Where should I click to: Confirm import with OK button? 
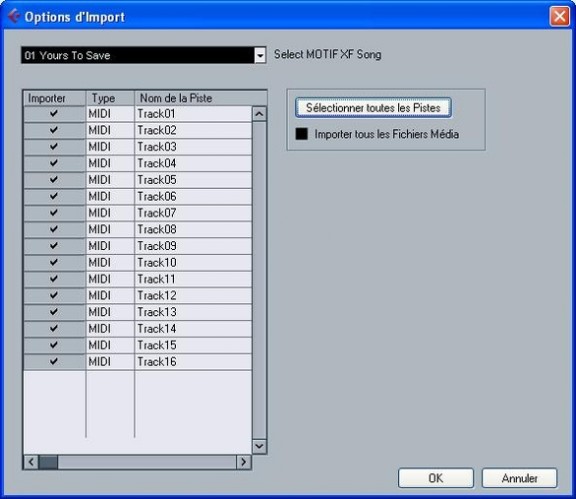pos(436,478)
